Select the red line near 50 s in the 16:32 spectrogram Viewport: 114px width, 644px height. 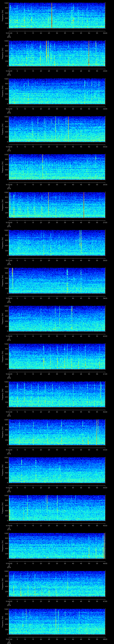point(89,53)
